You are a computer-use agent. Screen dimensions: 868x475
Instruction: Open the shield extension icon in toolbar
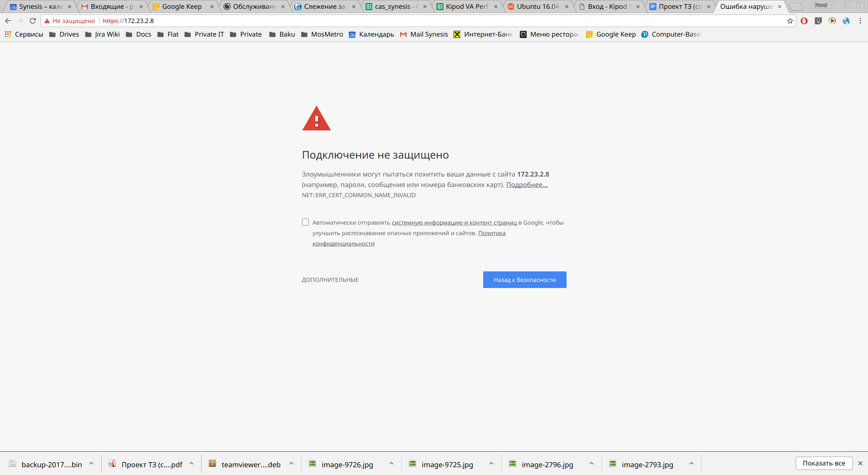coord(818,21)
